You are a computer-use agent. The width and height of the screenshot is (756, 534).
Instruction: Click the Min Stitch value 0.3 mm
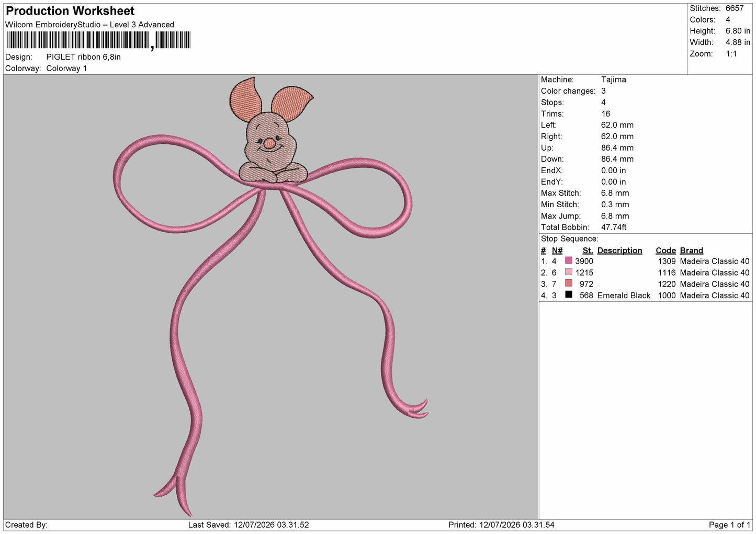coord(615,204)
